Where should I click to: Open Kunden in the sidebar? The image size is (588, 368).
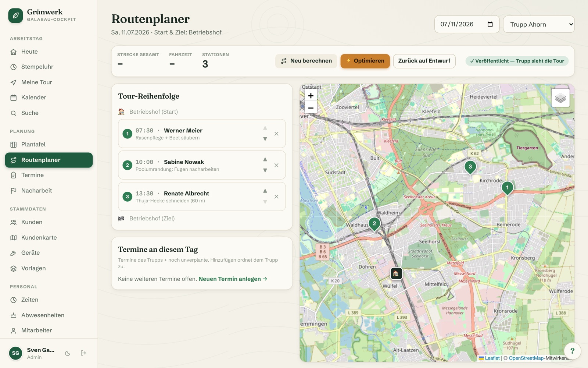tap(49, 222)
